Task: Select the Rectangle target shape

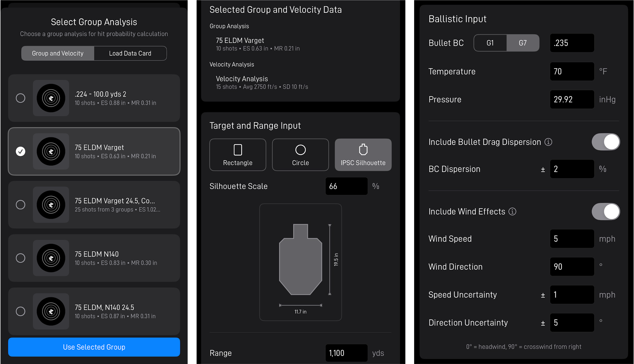Action: [x=238, y=155]
